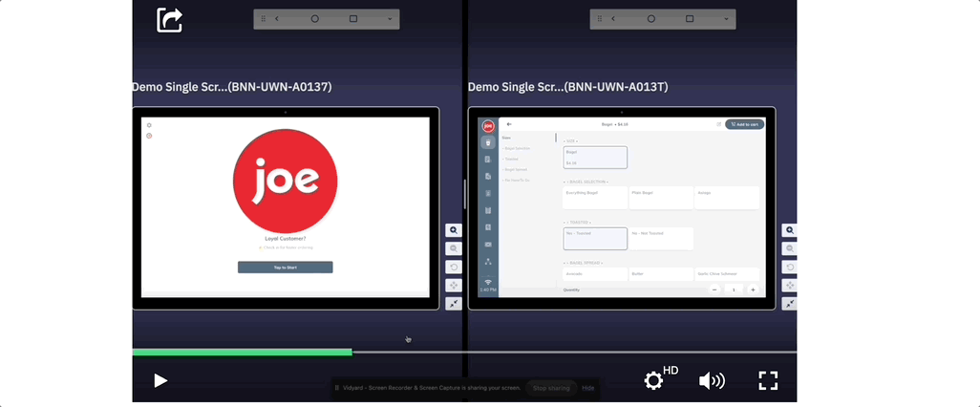Click the move/pan icon for A013T device
Screen dimensions: 980x407
pos(790,285)
